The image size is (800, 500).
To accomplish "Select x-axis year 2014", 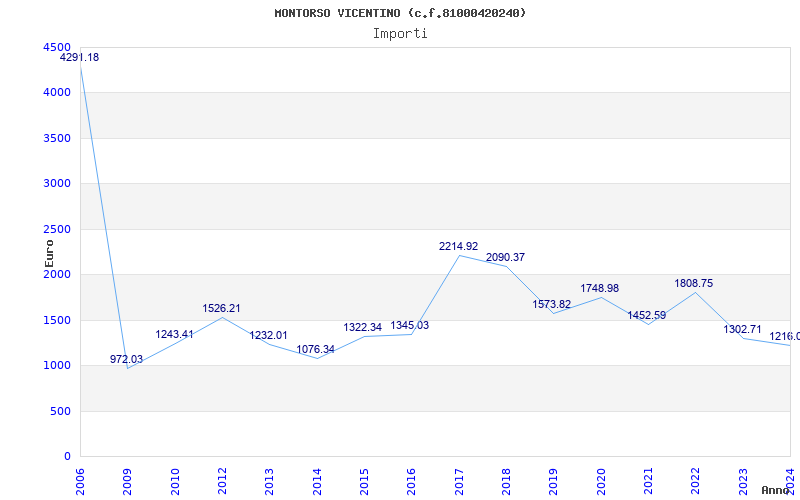I will coord(317,482).
